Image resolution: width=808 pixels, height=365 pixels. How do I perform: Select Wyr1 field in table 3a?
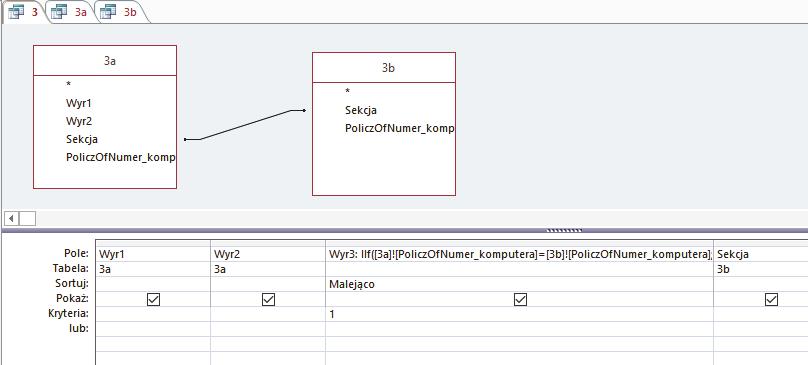78,103
